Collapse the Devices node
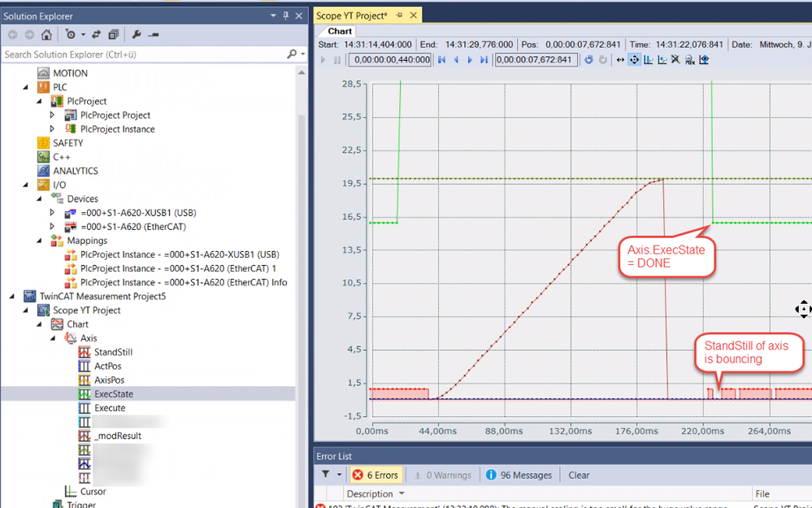812x508 pixels. (39, 199)
